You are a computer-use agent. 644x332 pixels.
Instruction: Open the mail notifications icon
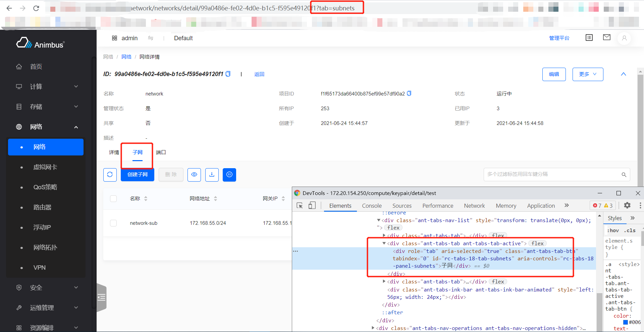(606, 38)
